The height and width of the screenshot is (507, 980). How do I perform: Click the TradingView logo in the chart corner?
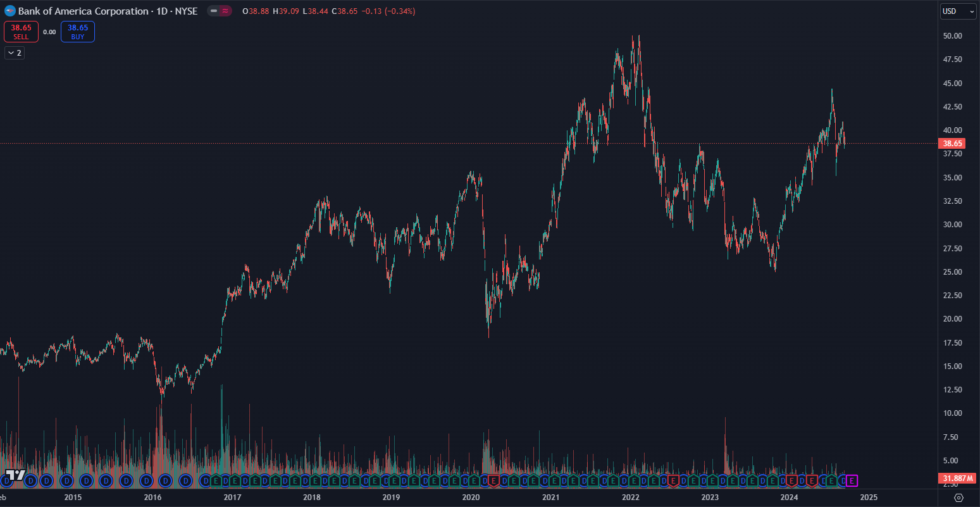(x=16, y=475)
